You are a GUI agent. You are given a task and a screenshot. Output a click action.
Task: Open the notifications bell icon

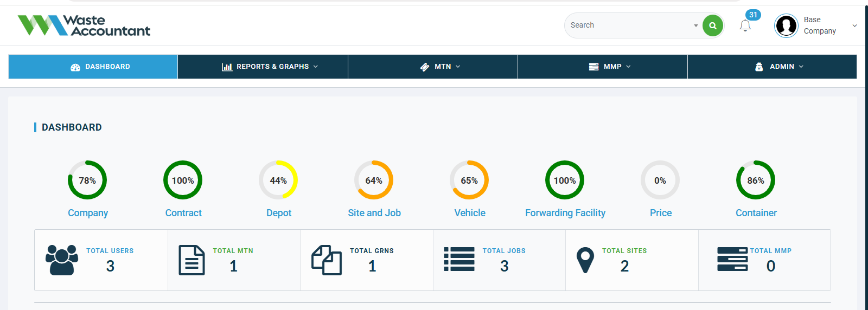pyautogui.click(x=745, y=25)
